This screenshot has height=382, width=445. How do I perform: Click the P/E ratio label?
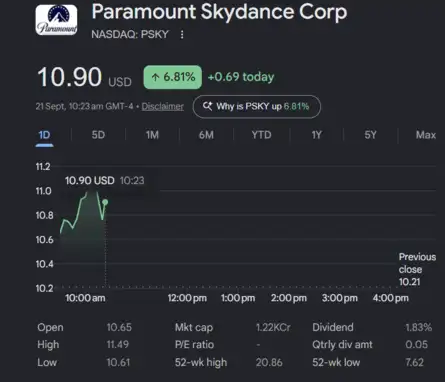pos(194,345)
